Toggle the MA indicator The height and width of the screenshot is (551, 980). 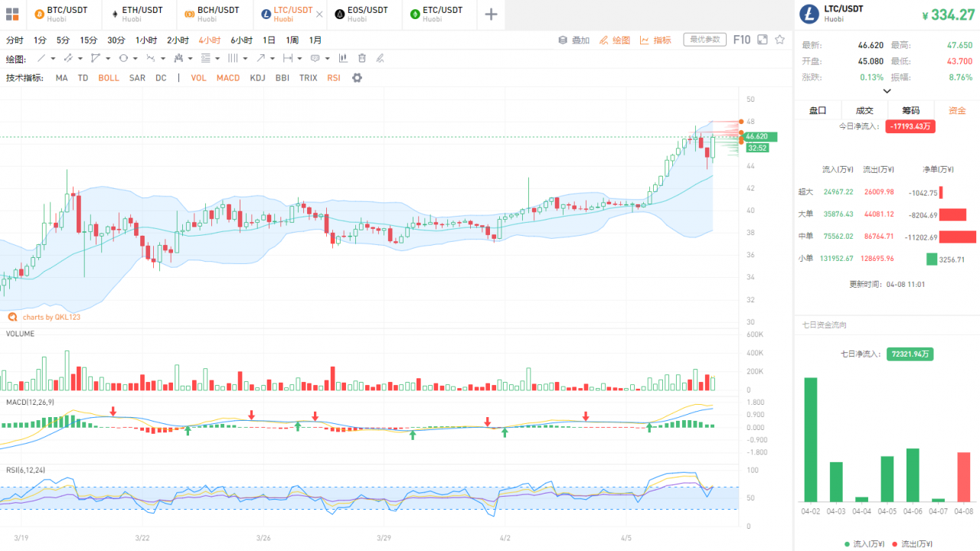click(61, 78)
